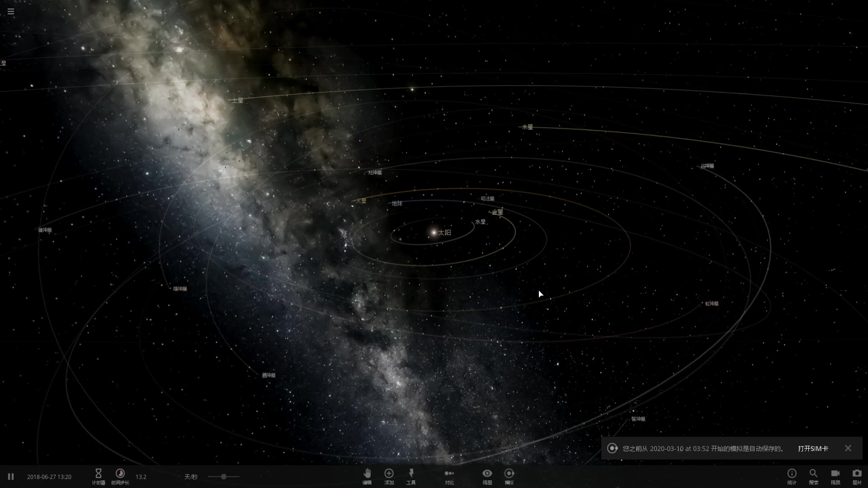Select Juno labeled 婚神星
The image size is (868, 488).
180,289
